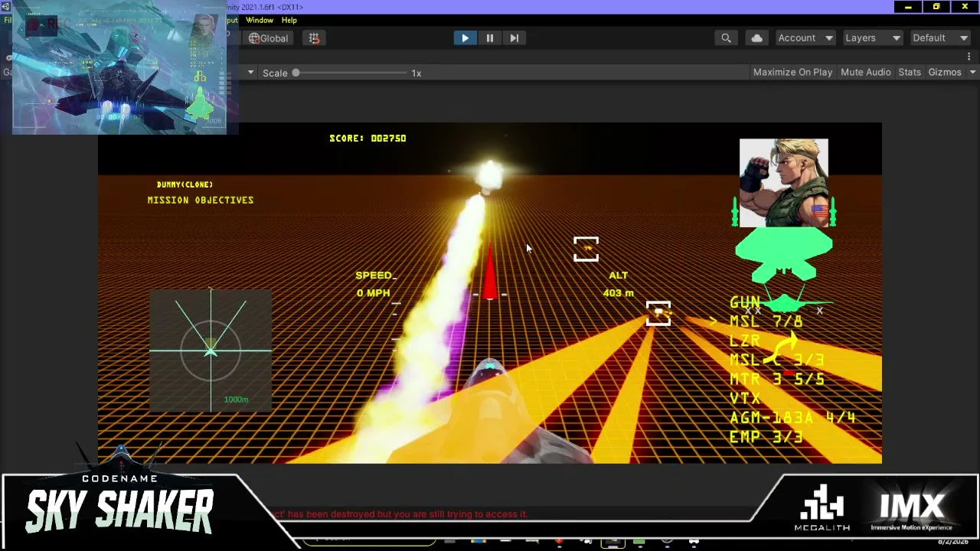
Task: Select the MSL 7/8 weapon entry
Action: click(x=766, y=322)
